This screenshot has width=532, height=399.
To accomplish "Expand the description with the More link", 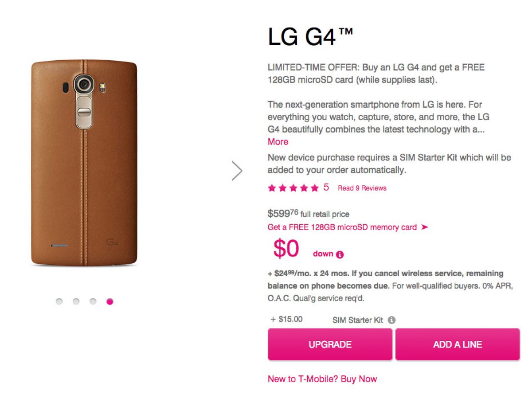I will [x=278, y=142].
